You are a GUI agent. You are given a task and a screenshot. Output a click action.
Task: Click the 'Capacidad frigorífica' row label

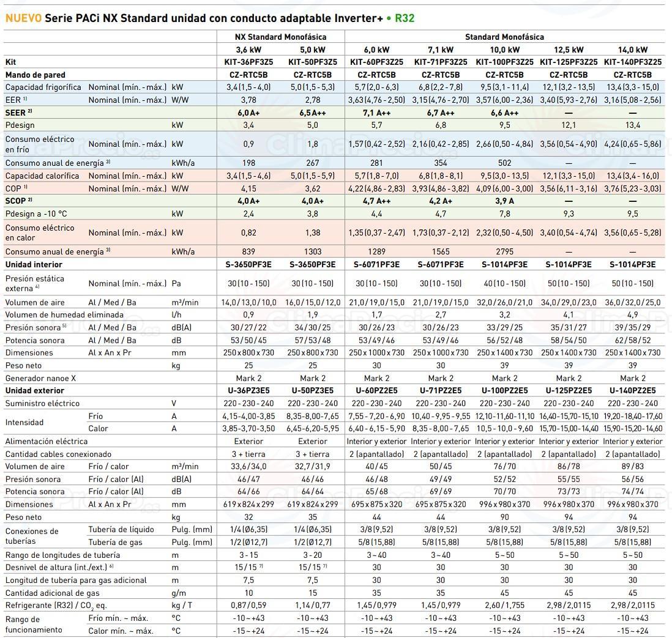43,87
